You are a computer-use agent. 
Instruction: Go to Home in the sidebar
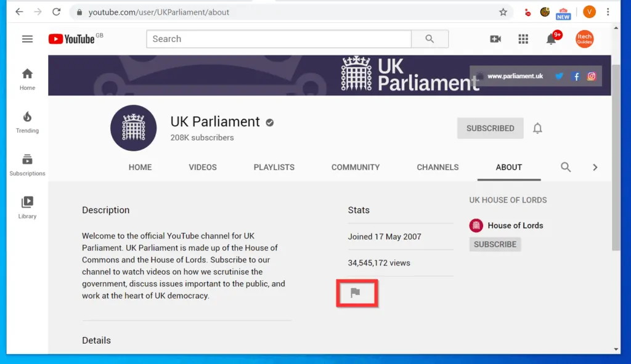tap(27, 79)
